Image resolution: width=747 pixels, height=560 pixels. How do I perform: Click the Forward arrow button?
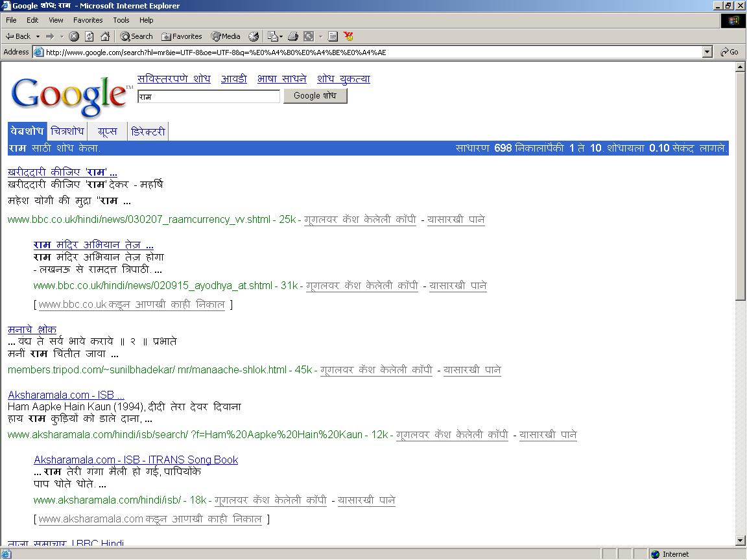pyautogui.click(x=49, y=36)
